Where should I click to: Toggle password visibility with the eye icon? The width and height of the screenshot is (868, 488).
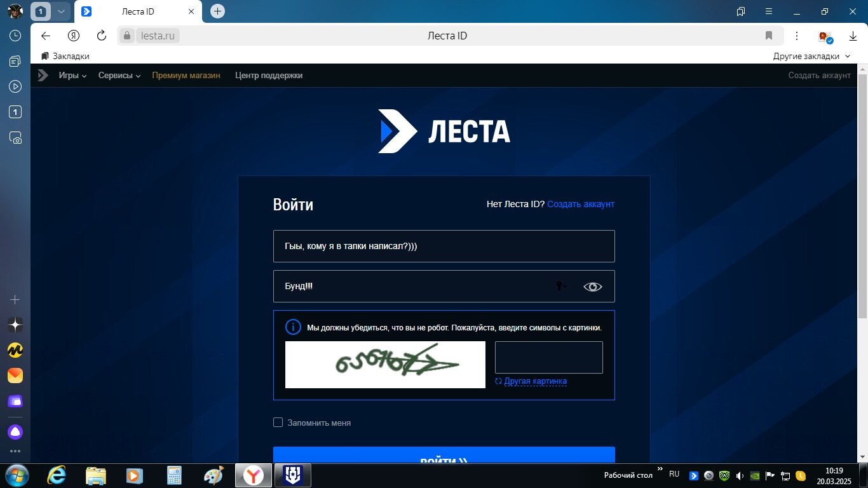click(592, 287)
